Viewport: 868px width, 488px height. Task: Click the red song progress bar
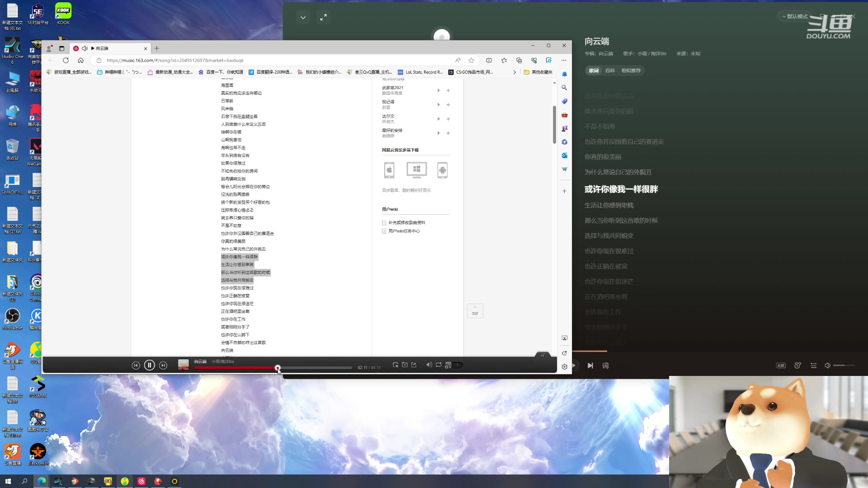pos(235,368)
